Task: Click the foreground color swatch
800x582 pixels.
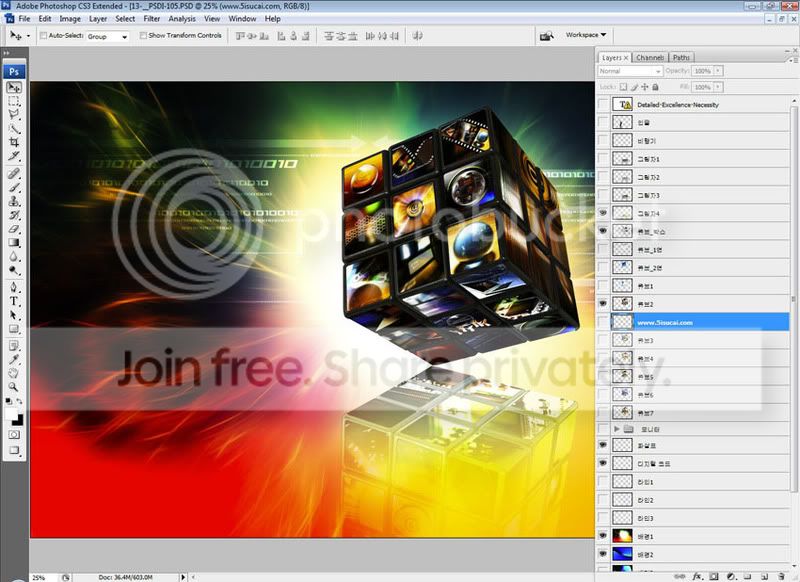Action: click(11, 415)
